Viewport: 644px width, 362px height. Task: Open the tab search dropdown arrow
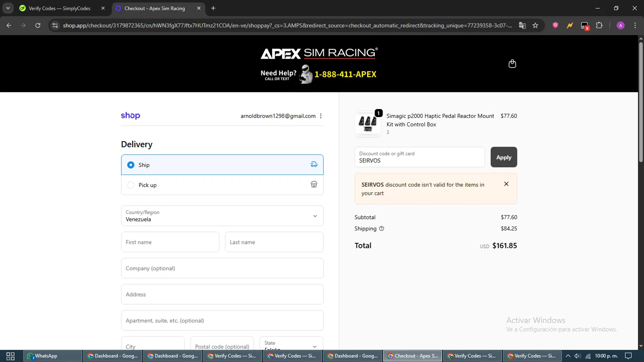click(x=8, y=8)
